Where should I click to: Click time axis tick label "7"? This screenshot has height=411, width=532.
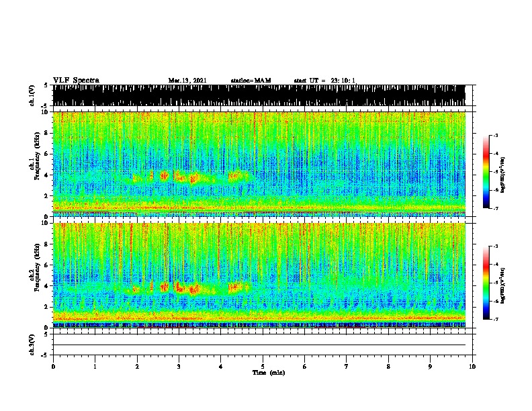[347, 367]
